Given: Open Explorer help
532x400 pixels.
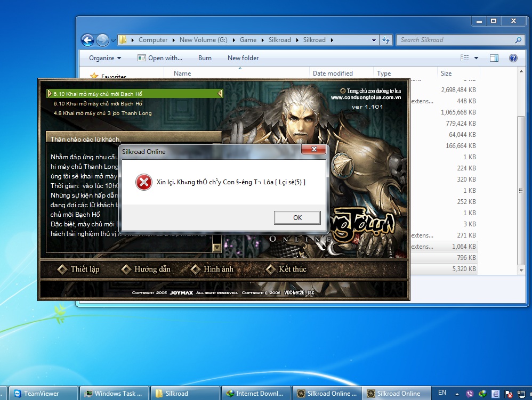Looking at the screenshot, I should pyautogui.click(x=513, y=58).
